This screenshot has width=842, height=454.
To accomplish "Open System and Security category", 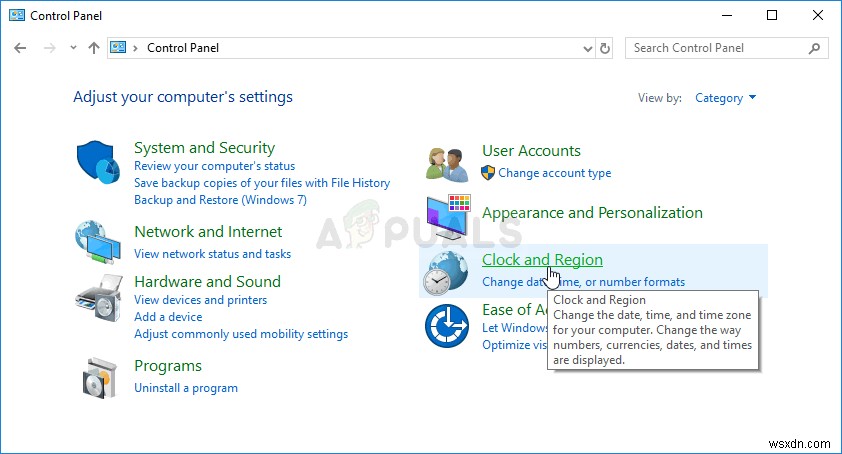I will point(204,148).
